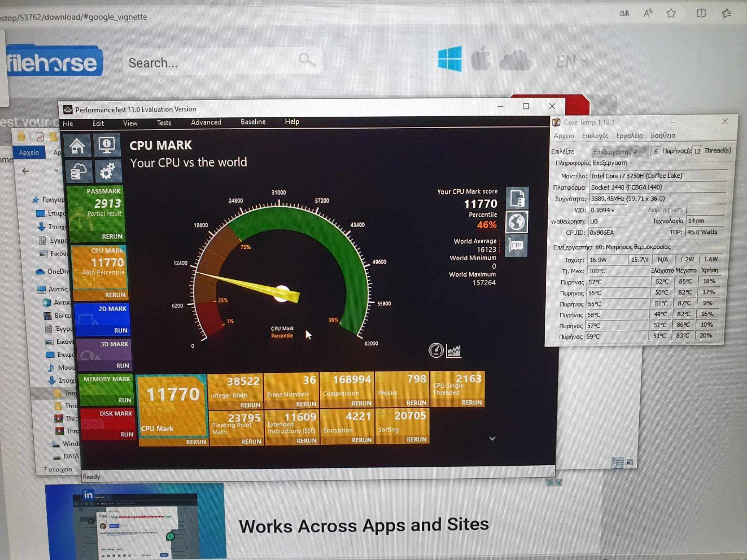Open the EN language dropdown

[x=572, y=61]
